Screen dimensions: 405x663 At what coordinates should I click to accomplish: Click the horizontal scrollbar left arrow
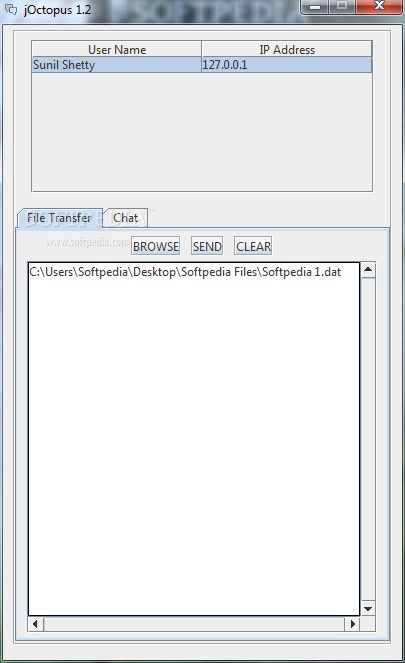(36, 624)
